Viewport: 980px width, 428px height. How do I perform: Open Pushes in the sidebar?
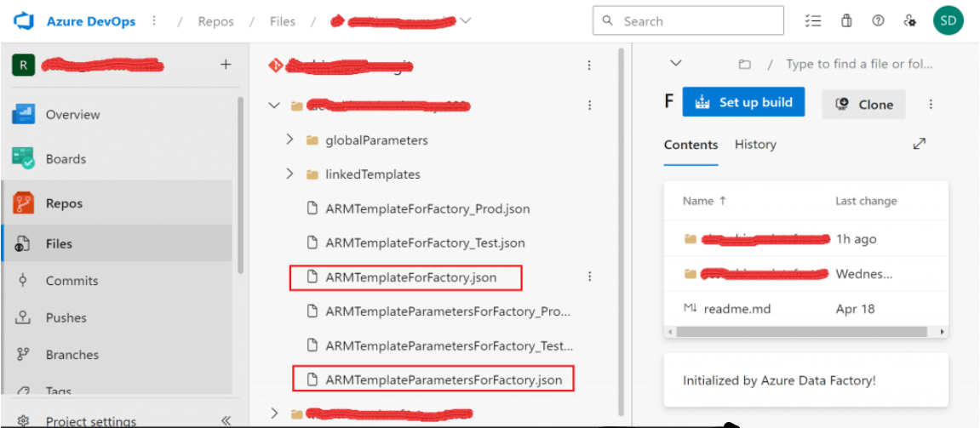point(66,317)
